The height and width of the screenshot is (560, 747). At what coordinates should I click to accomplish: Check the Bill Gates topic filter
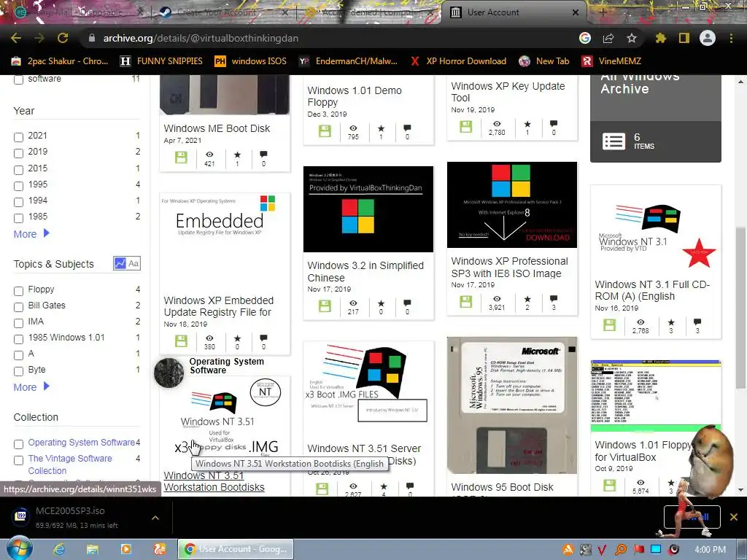pos(18,307)
